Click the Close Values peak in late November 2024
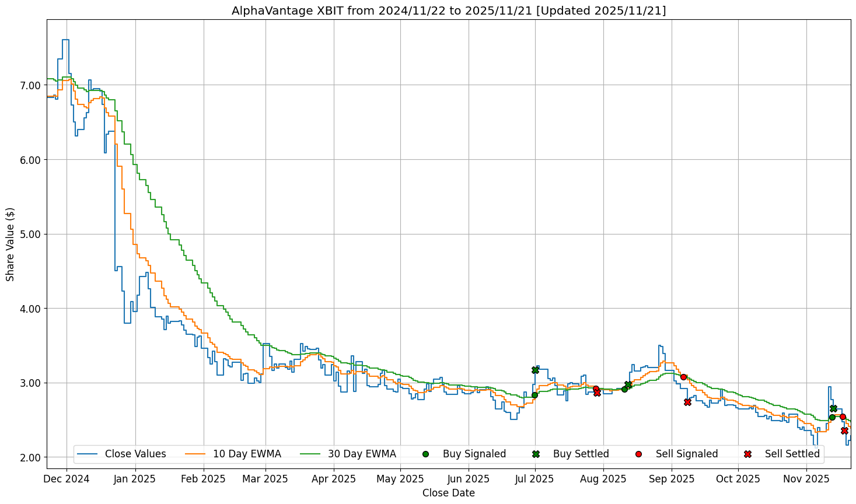Viewport: 856px width, 504px height. [65, 40]
